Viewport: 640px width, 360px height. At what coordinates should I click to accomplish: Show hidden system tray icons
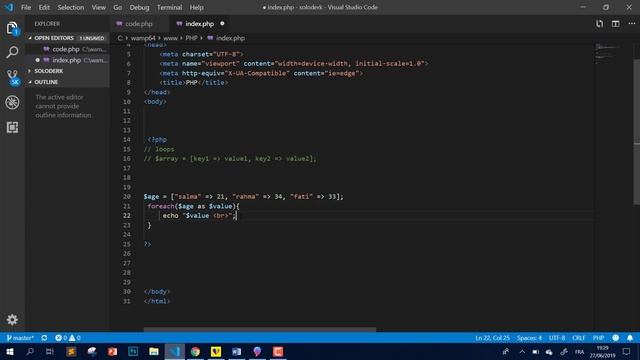click(522, 351)
